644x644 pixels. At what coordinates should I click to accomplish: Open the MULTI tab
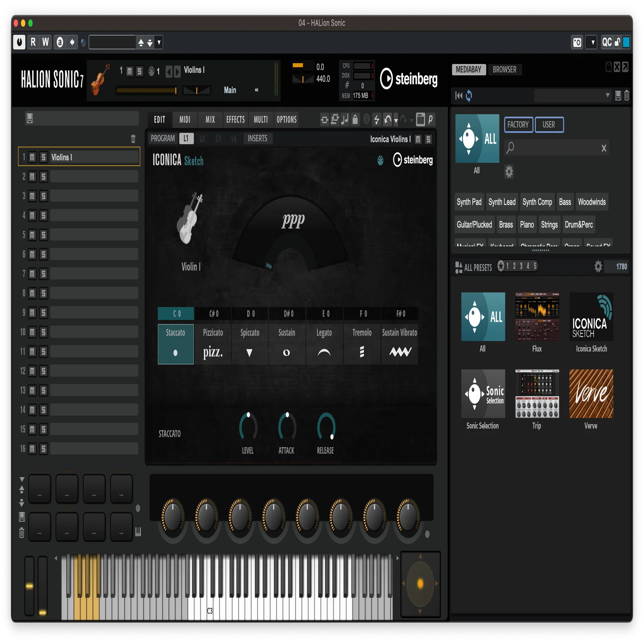[261, 119]
